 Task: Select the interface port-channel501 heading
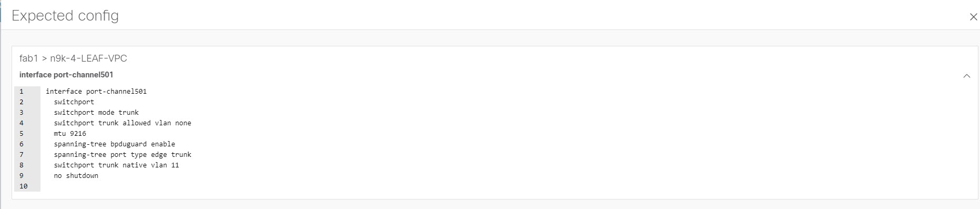click(66, 75)
